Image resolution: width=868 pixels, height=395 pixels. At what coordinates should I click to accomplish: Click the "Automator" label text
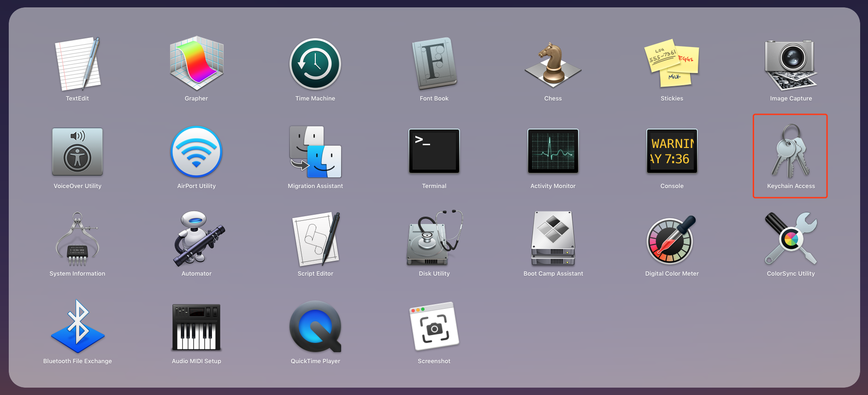[x=196, y=274]
